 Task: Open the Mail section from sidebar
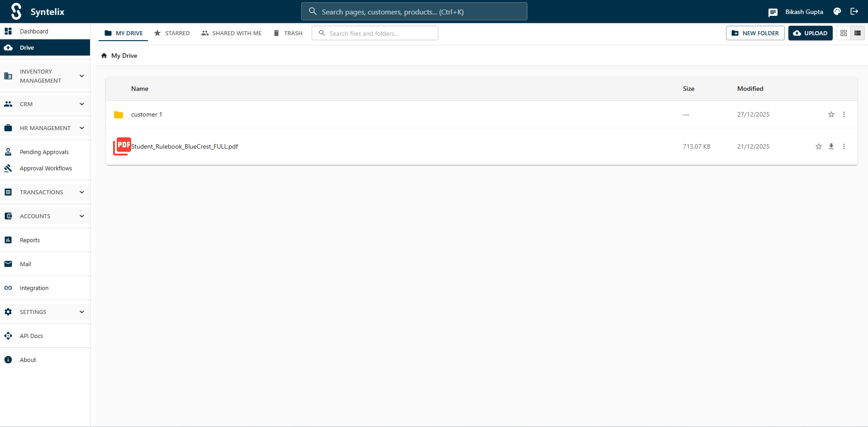coord(8,263)
